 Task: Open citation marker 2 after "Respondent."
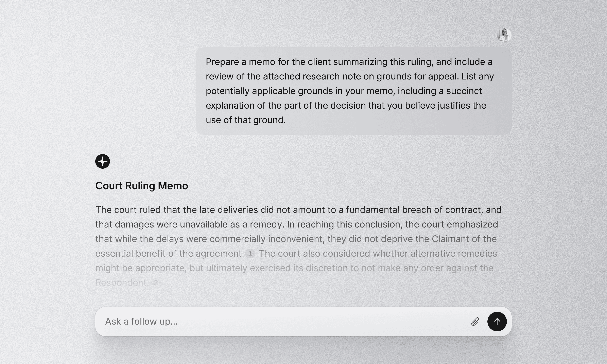point(156,283)
